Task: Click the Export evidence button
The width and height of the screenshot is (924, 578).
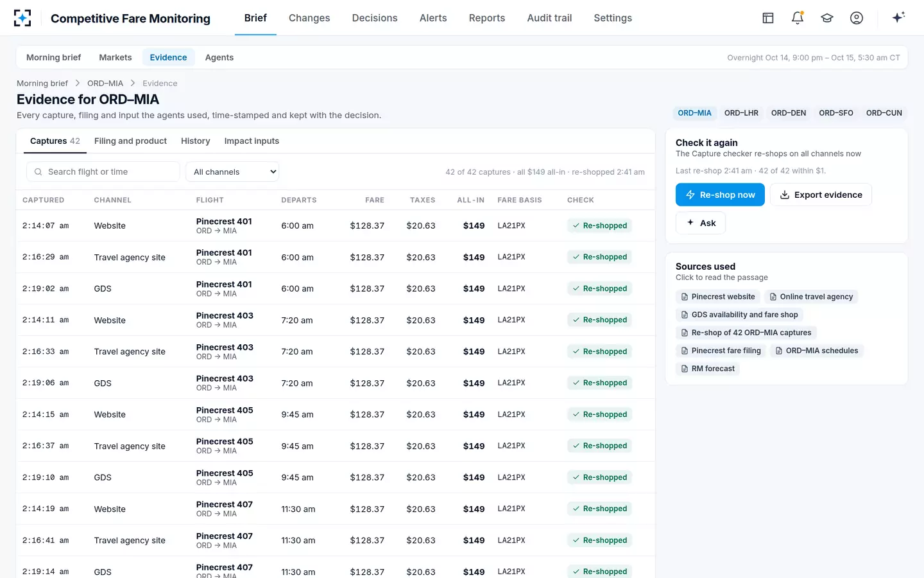Action: tap(821, 195)
